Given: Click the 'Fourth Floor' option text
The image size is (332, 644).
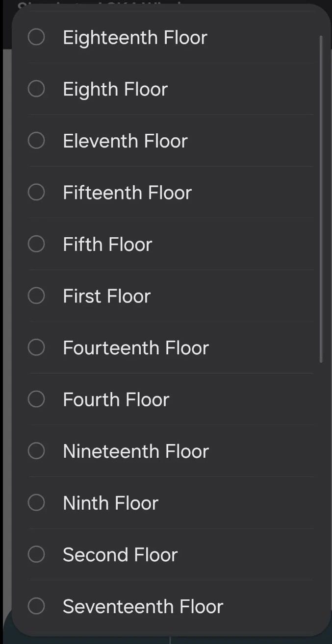Looking at the screenshot, I should (116, 399).
